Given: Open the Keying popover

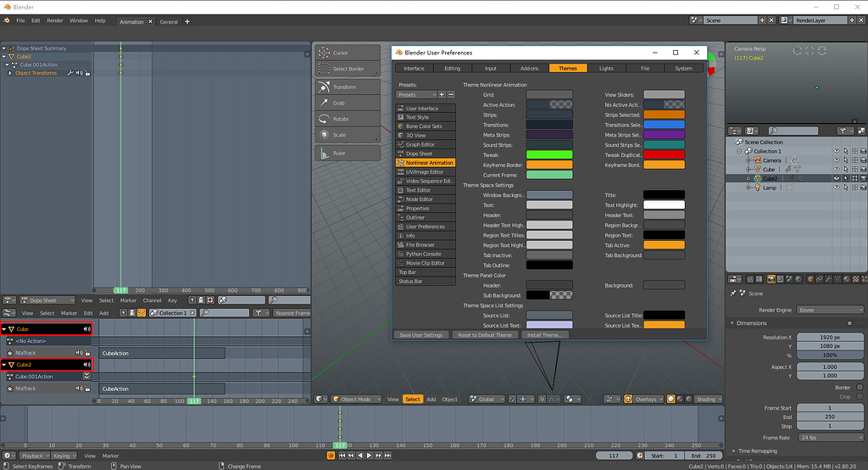Looking at the screenshot, I should [x=64, y=456].
